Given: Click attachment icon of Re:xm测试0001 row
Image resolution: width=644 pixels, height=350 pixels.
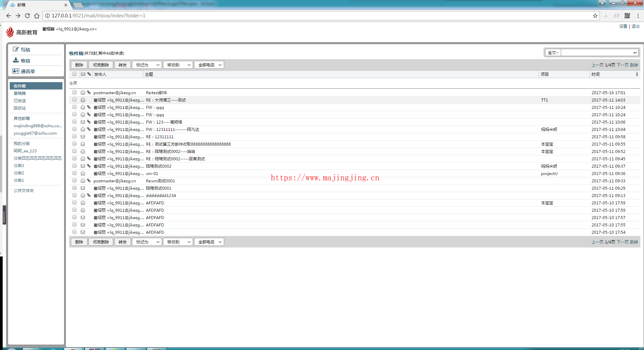Looking at the screenshot, I should (89, 181).
